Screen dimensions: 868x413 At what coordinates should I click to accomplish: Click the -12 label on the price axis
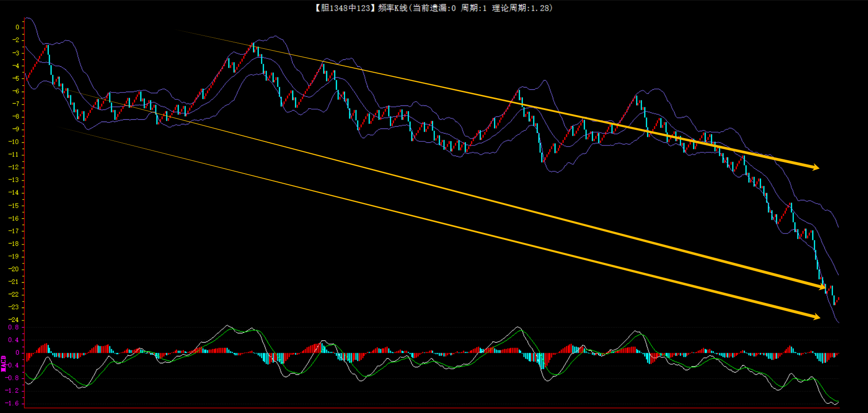(14, 167)
